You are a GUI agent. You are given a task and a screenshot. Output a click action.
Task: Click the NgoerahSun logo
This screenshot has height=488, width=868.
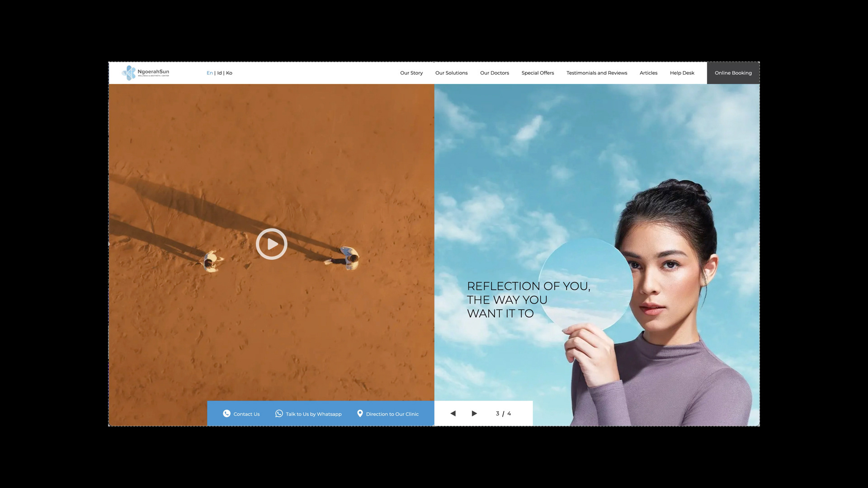146,73
